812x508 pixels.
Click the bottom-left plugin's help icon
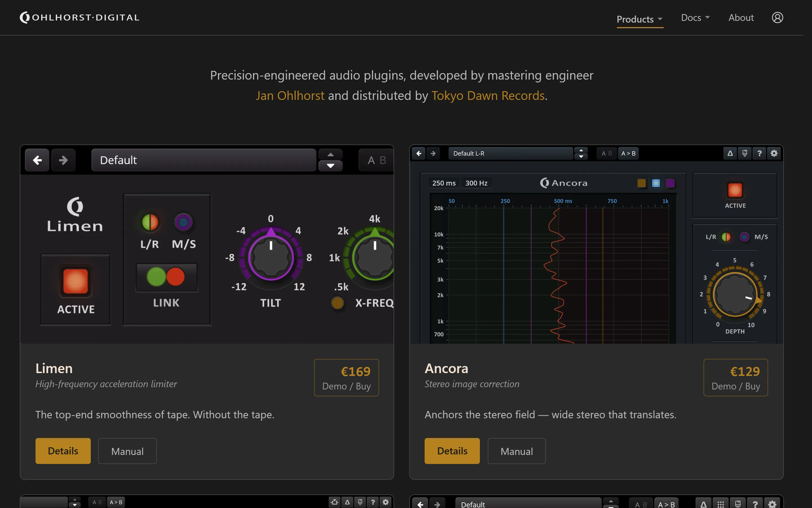(373, 502)
